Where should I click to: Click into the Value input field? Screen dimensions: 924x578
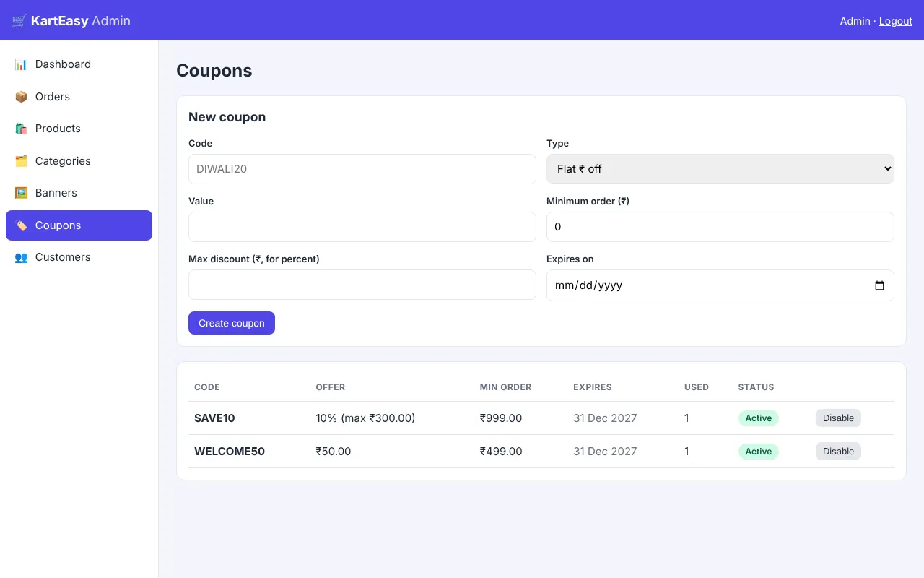point(362,227)
